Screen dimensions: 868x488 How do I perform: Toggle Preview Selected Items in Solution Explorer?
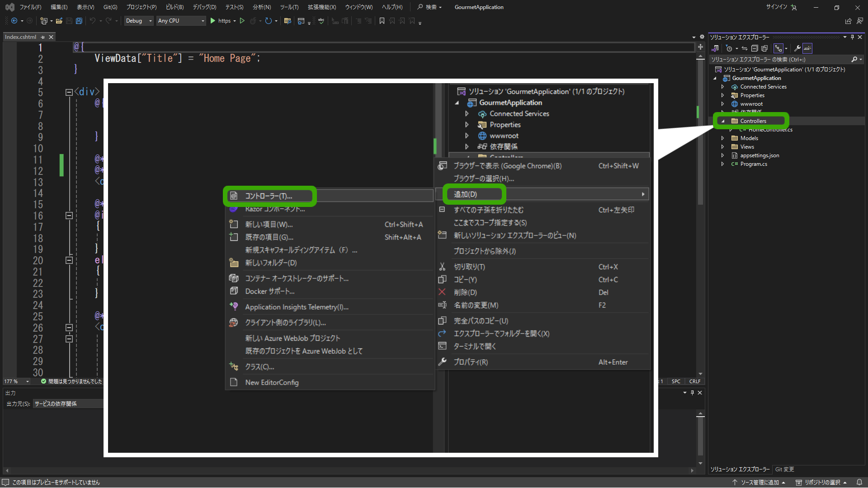point(807,48)
